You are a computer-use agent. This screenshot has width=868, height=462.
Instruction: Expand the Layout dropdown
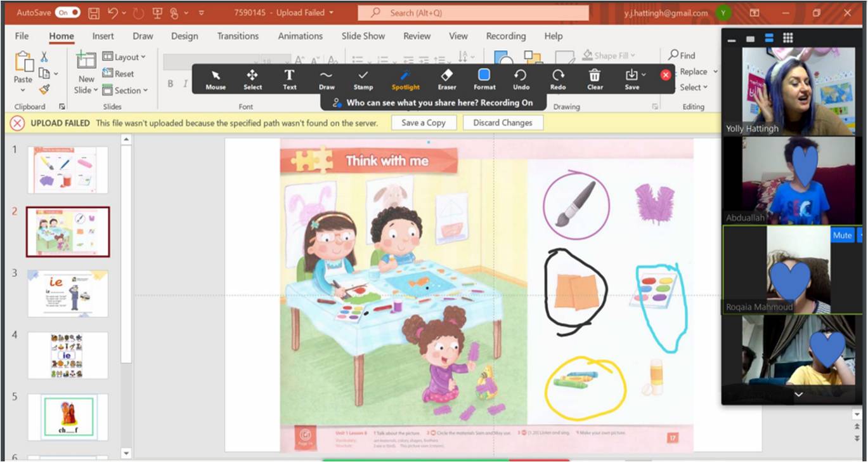coord(124,57)
